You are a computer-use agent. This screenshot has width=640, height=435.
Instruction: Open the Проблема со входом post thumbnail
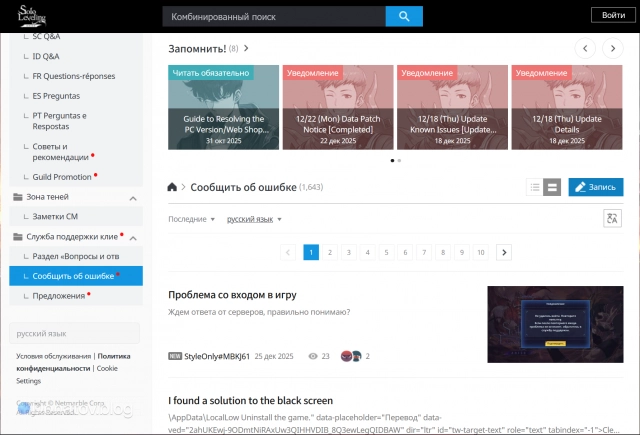555,324
